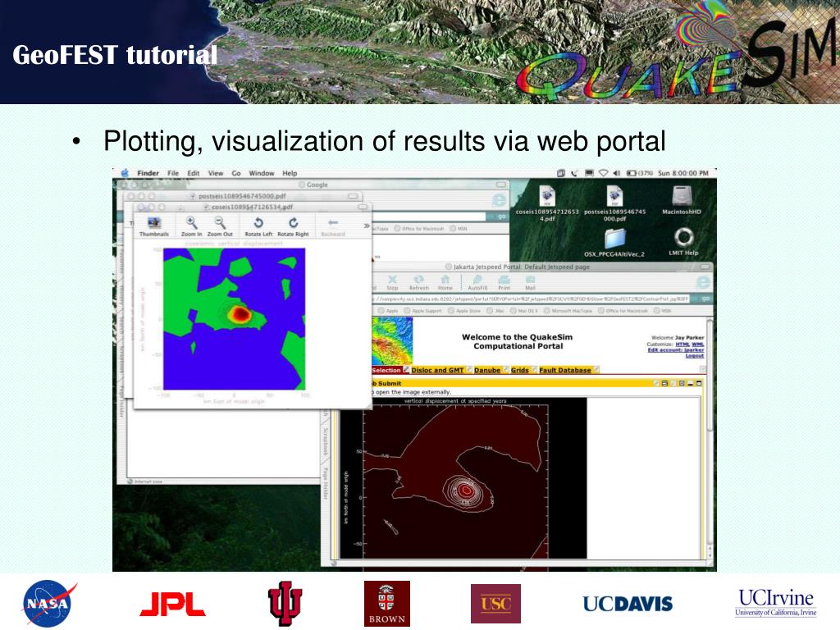The height and width of the screenshot is (630, 840).
Task: Click Stop in the Jetspeed browser toolbar
Action: point(392,283)
